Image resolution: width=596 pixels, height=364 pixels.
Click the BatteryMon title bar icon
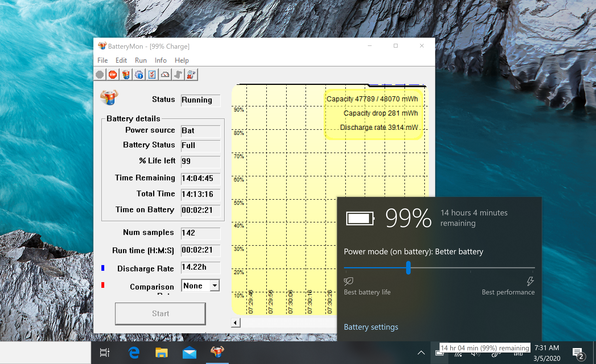(x=102, y=46)
